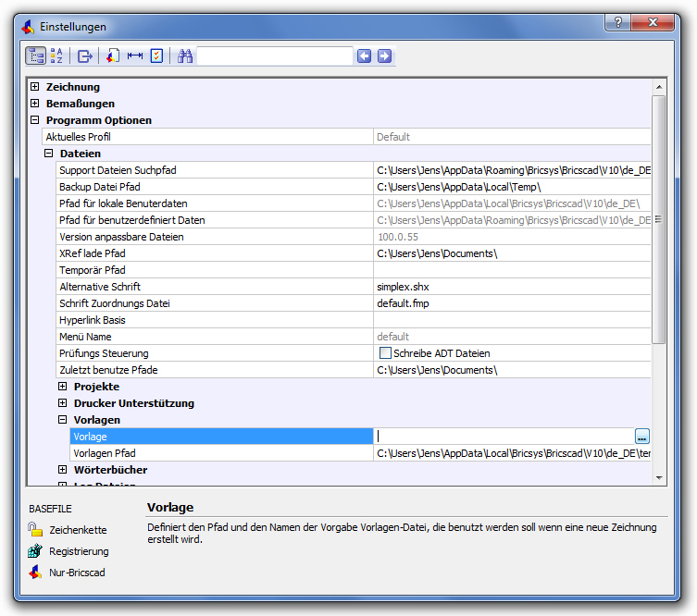Go to the previous search result arrow
This screenshot has height=616, width=697.
tap(365, 56)
